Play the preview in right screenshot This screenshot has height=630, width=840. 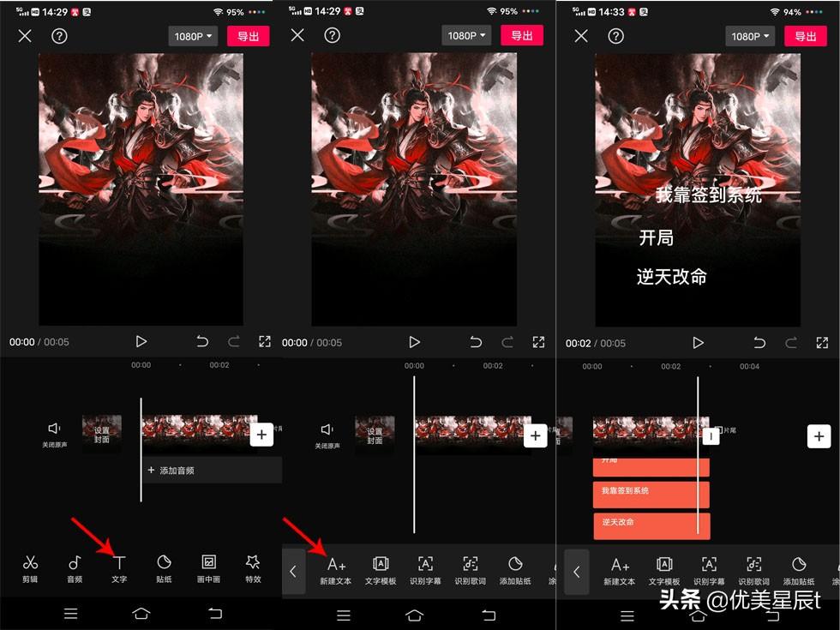(698, 342)
